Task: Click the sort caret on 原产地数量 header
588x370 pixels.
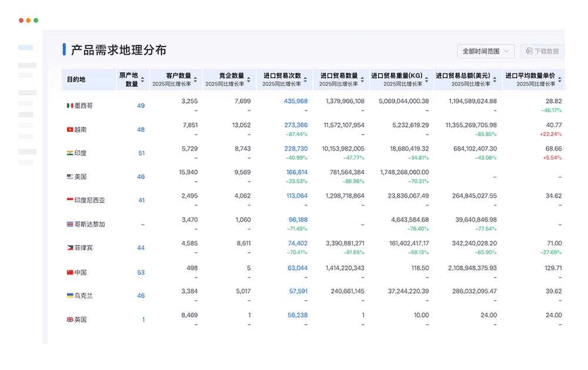Action: [141, 79]
